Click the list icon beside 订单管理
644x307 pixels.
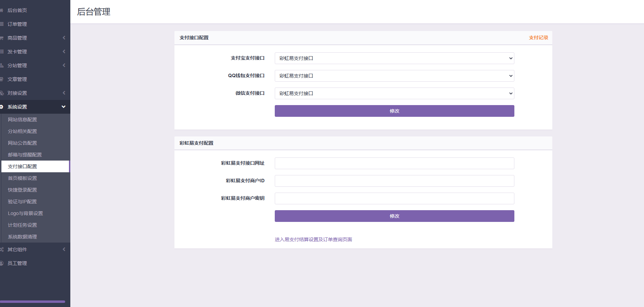1,24
